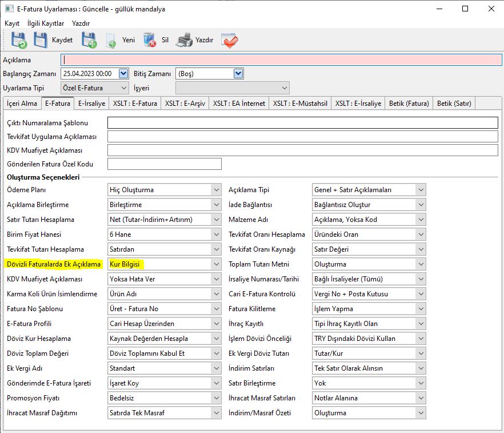This screenshot has width=504, height=433.
Task: Open the İlgili Kayıtlar menu
Action: (x=46, y=23)
